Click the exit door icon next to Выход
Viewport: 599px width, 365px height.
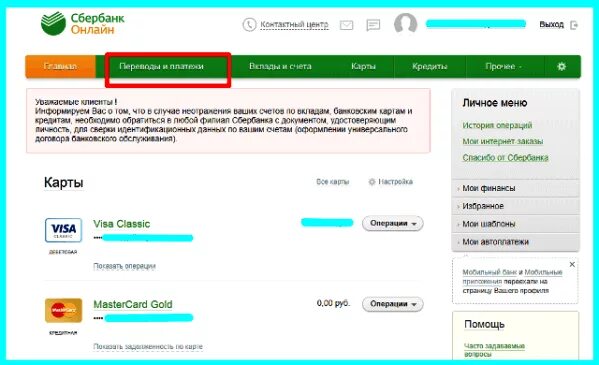point(574,25)
